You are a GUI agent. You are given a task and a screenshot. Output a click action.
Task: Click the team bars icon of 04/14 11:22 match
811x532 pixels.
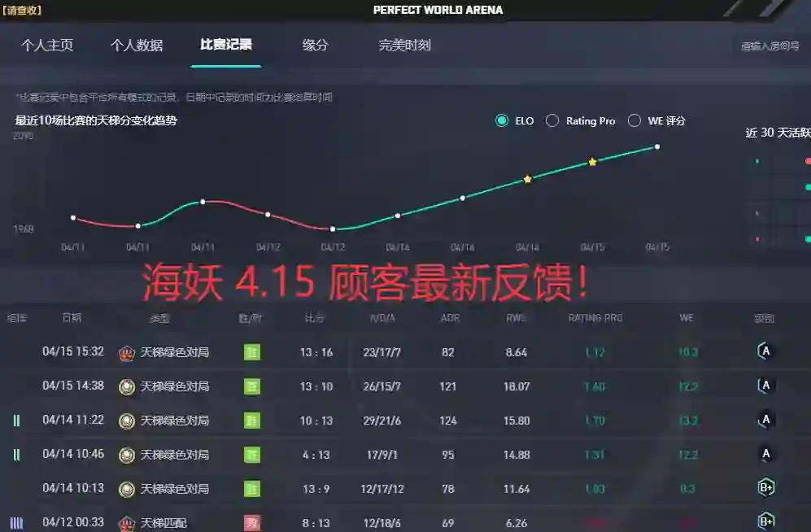(16, 421)
